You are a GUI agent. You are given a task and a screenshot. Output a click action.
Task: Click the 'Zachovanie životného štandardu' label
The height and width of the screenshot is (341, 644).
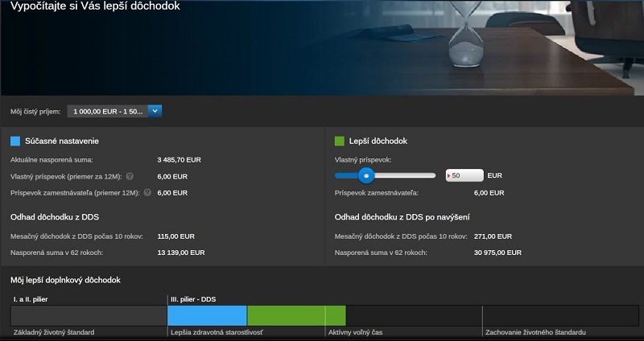(x=535, y=332)
